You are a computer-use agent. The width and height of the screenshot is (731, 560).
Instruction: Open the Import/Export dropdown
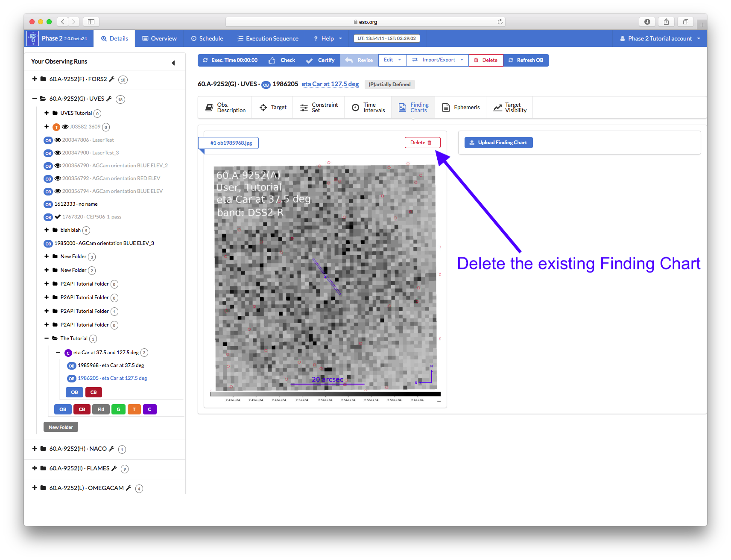(x=438, y=60)
